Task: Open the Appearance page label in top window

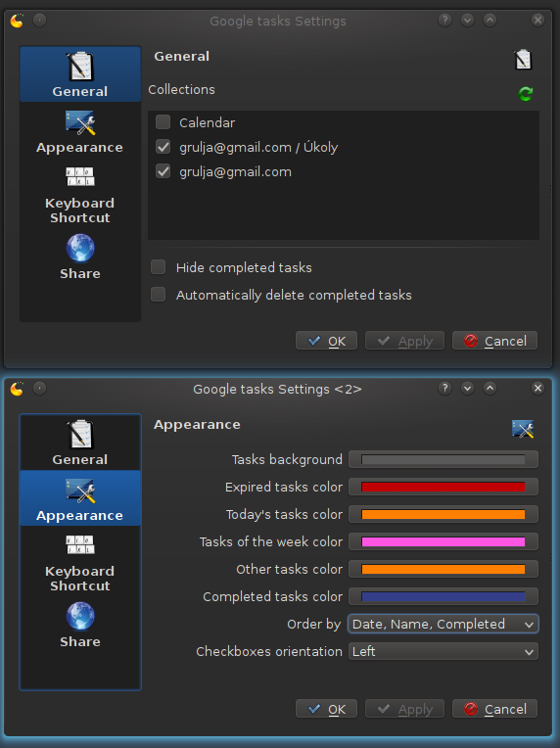Action: 79,148
